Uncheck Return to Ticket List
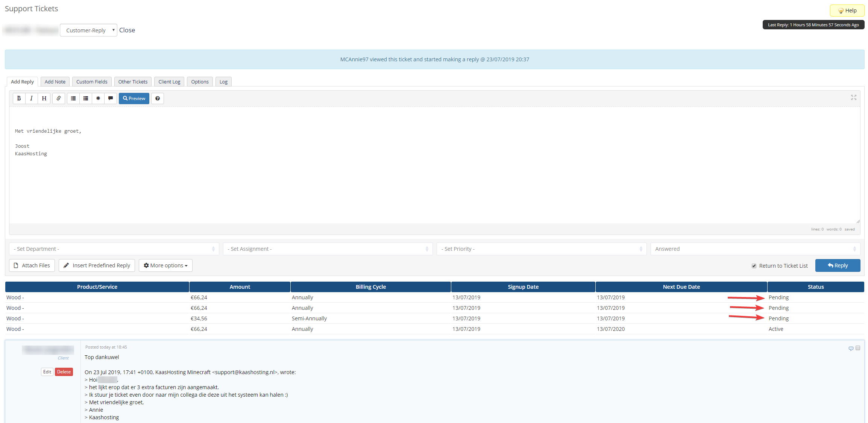 point(754,266)
